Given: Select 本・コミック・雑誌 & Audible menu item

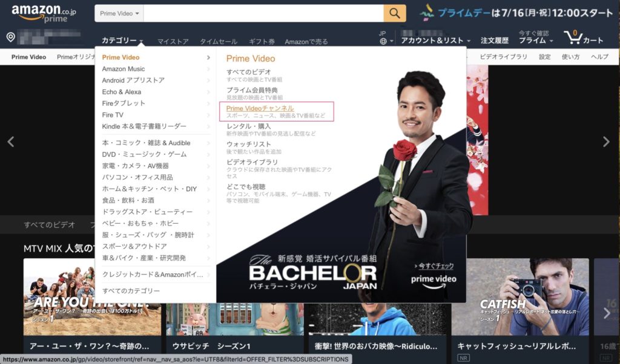Looking at the screenshot, I should coord(146,143).
